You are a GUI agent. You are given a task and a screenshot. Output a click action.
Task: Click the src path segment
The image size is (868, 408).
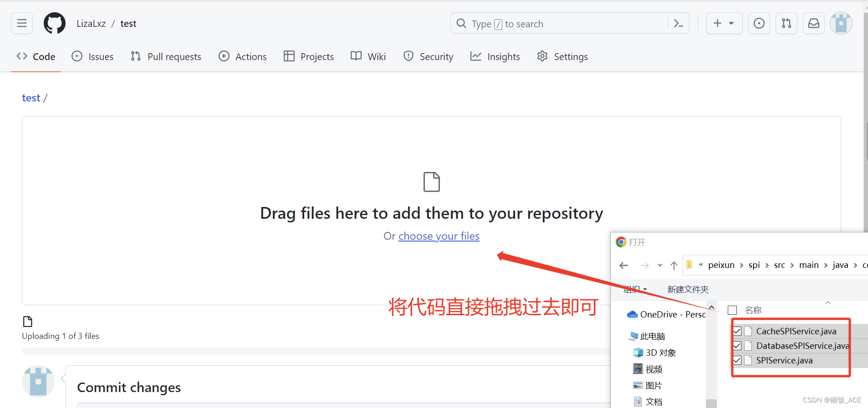click(x=780, y=265)
